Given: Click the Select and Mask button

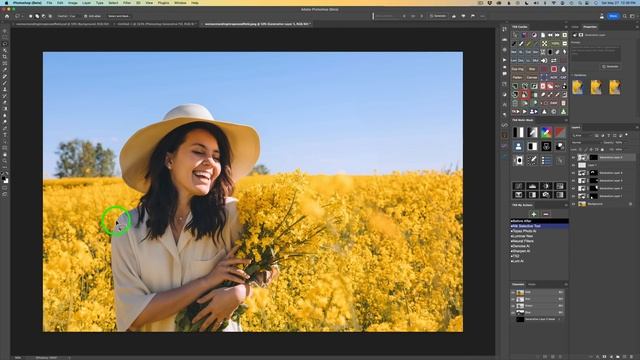Looking at the screenshot, I should coord(118,16).
